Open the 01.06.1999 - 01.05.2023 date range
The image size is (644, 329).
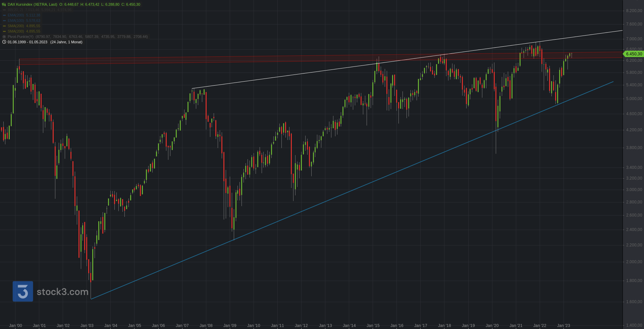click(x=28, y=42)
